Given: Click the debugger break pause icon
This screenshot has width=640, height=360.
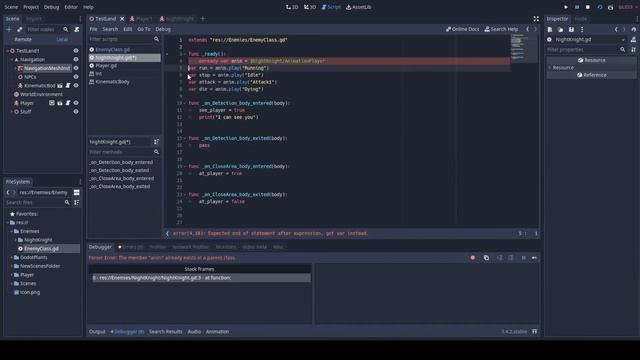Looking at the screenshot, I should pos(524,258).
